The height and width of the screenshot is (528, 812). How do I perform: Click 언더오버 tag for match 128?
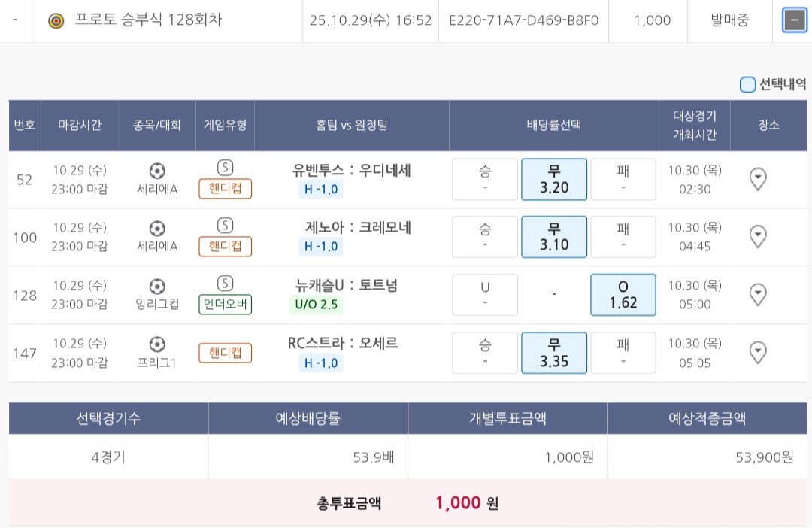point(225,305)
